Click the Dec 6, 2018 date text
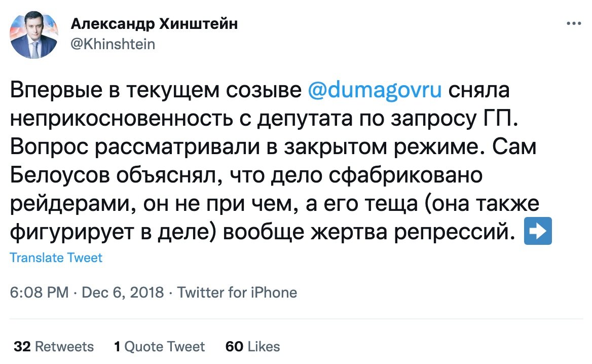Viewport: 592px width, 364px height. [x=124, y=293]
